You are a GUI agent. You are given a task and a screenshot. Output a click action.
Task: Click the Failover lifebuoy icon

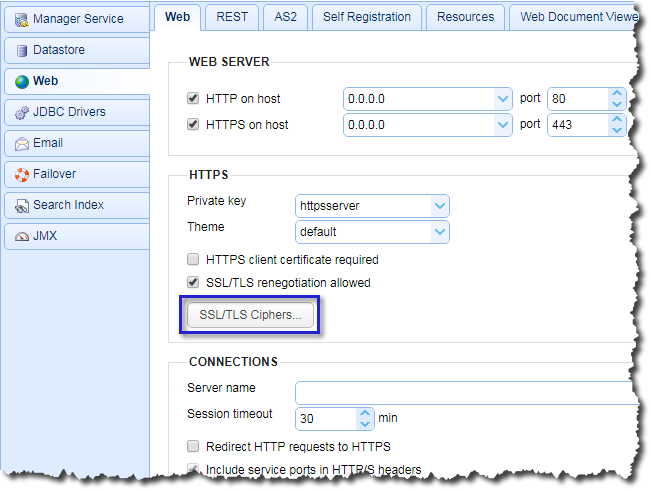tap(22, 175)
